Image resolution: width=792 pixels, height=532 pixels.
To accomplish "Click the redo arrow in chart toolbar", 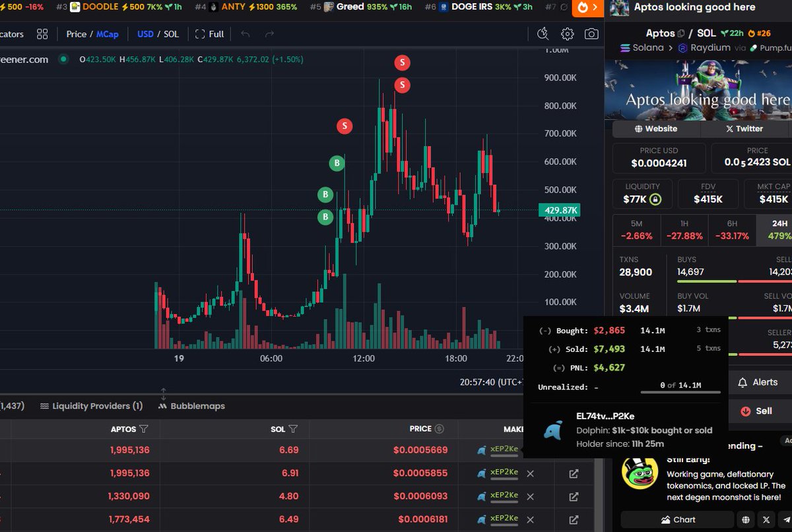I will pyautogui.click(x=269, y=34).
